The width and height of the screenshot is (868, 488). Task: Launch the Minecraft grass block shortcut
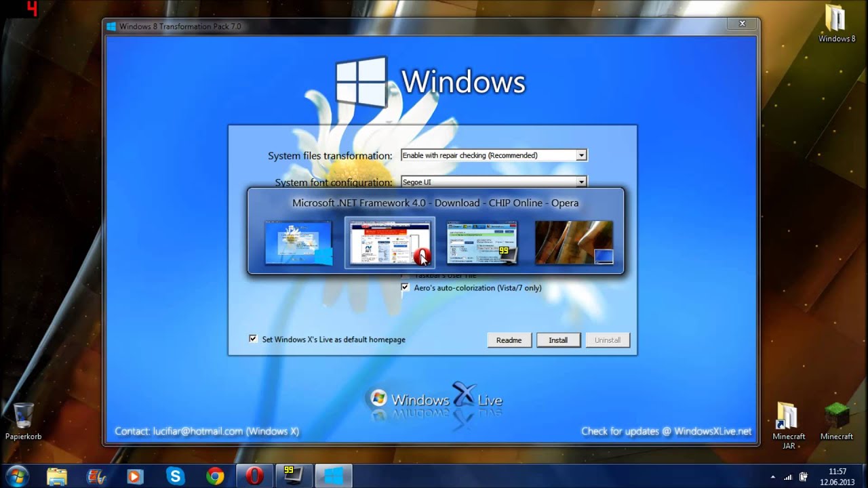[837, 422]
